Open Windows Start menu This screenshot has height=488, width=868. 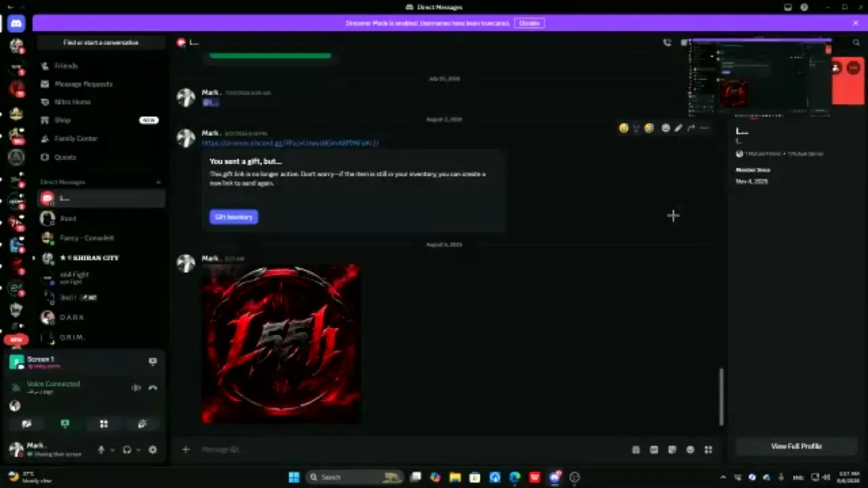[294, 477]
